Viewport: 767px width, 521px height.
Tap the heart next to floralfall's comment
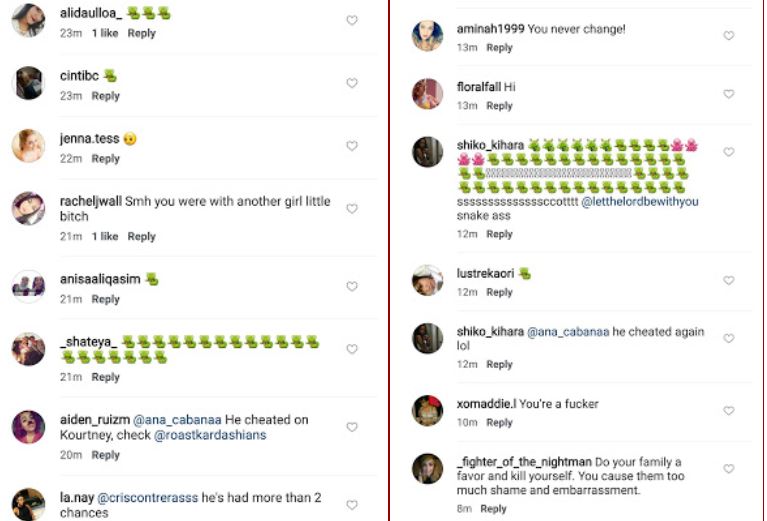[728, 94]
